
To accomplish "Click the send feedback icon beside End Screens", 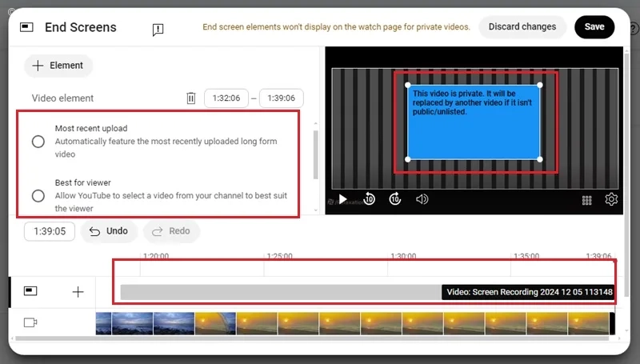I will point(158,29).
